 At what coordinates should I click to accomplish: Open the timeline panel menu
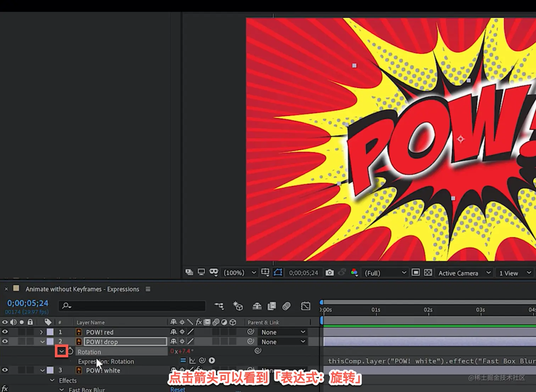(148, 289)
